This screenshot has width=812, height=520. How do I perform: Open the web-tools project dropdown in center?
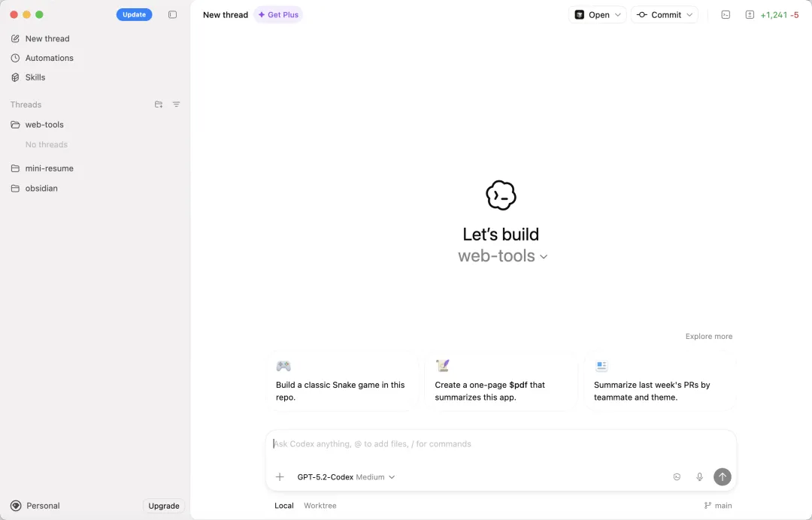(x=503, y=255)
